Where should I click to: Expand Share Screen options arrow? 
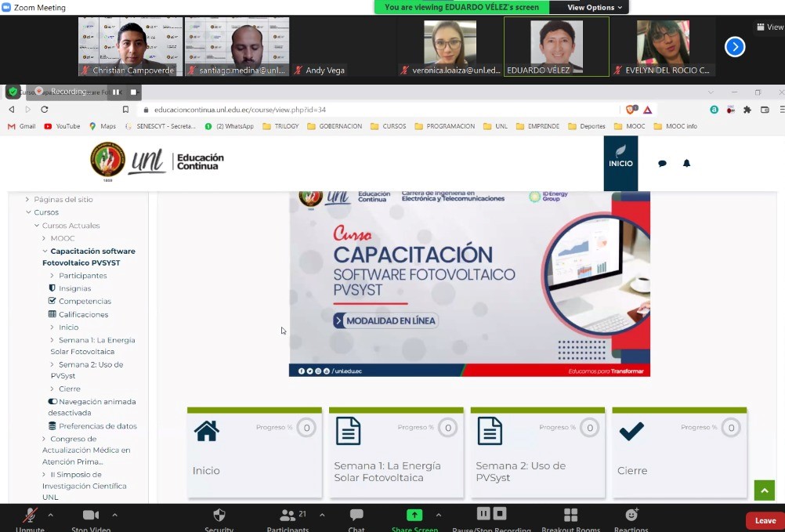coord(439,515)
